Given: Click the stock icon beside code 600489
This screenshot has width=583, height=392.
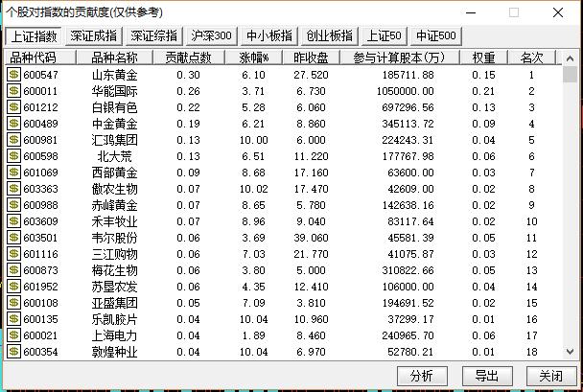Looking at the screenshot, I should tap(13, 124).
